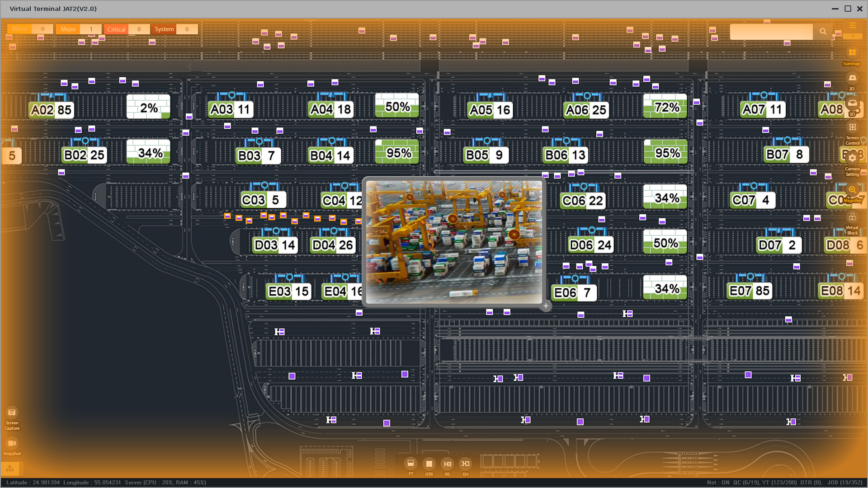
Task: Open Camera Setting gear icon
Action: coord(852,158)
